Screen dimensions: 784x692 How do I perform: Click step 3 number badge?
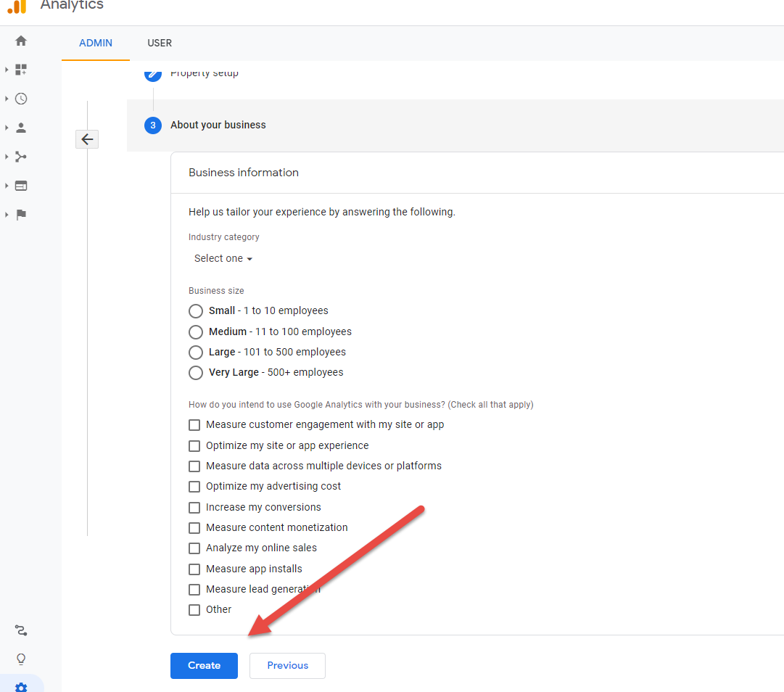(153, 125)
